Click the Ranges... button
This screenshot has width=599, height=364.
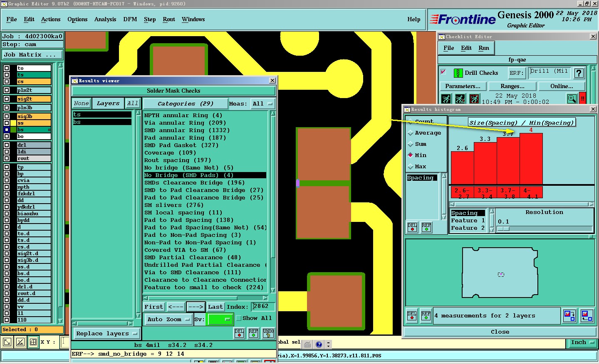(512, 86)
